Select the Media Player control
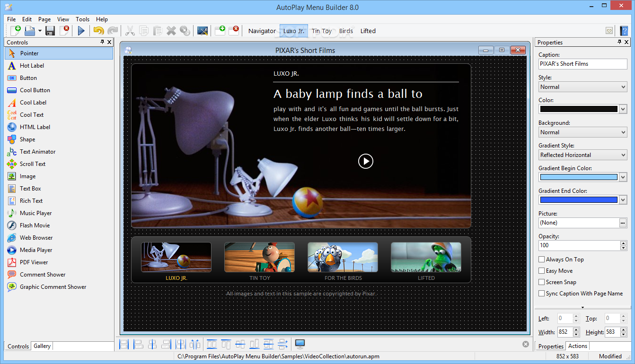This screenshot has width=635, height=364. click(59, 250)
